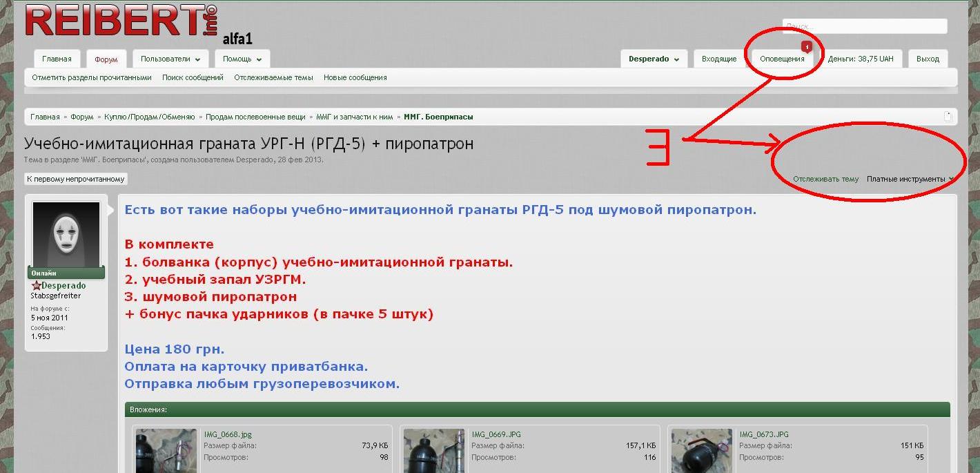Go to the Главная tab

[x=57, y=59]
